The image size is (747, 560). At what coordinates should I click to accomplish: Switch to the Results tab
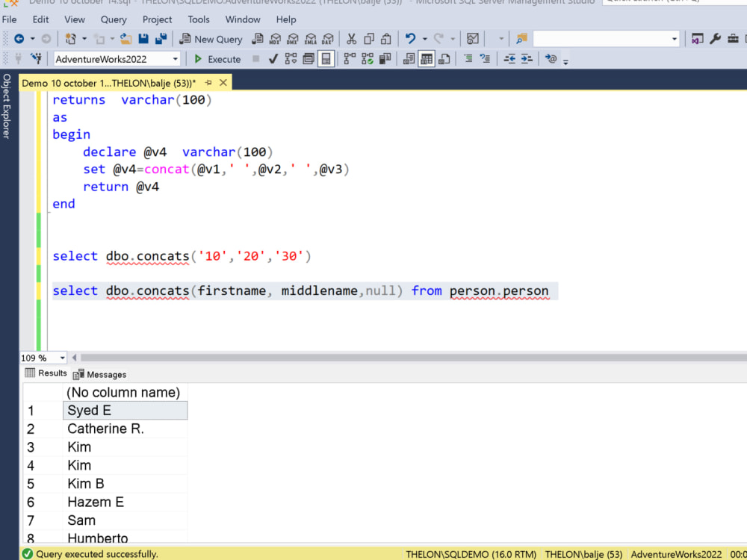46,373
